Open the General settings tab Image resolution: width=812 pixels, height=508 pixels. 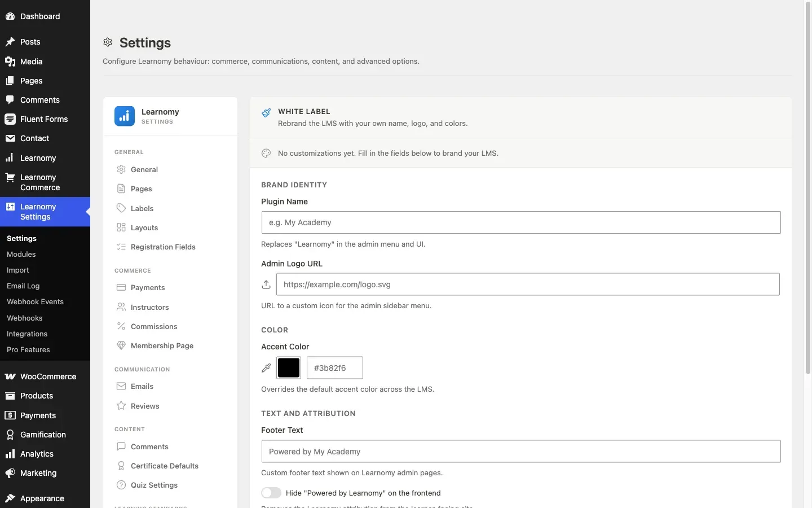(170, 169)
